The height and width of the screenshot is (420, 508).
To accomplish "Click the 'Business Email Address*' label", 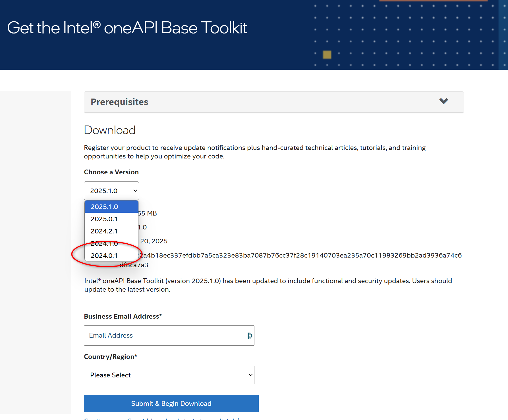I will tap(123, 316).
